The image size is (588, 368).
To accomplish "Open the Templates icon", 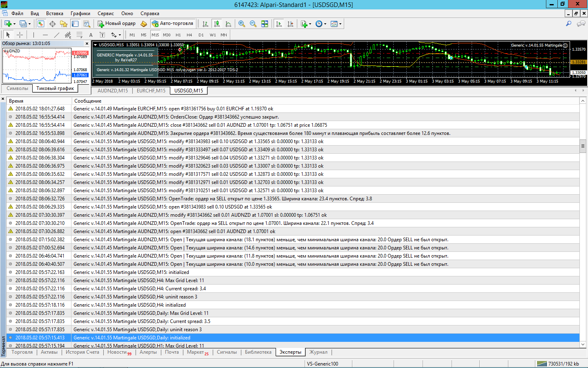I will (x=334, y=24).
